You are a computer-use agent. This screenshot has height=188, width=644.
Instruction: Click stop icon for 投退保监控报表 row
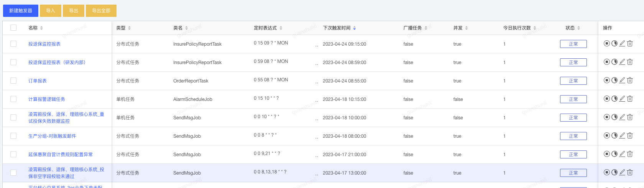(606, 43)
